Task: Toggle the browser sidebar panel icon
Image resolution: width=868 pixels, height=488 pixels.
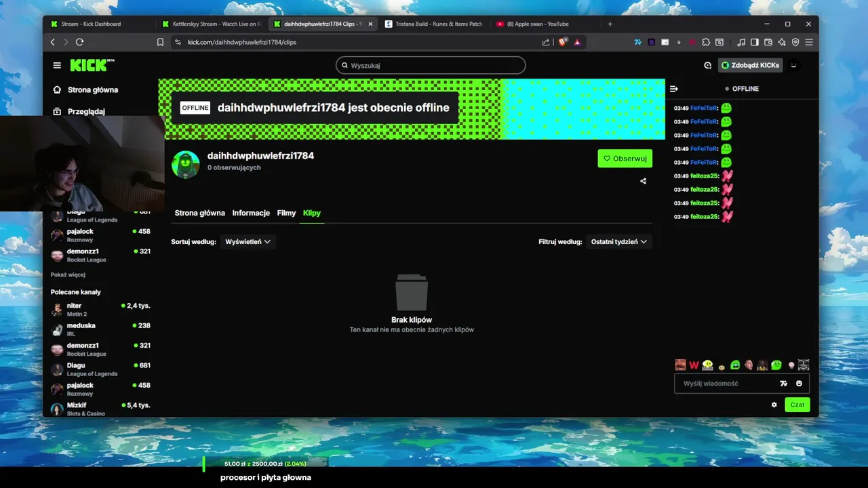Action: pyautogui.click(x=755, y=42)
